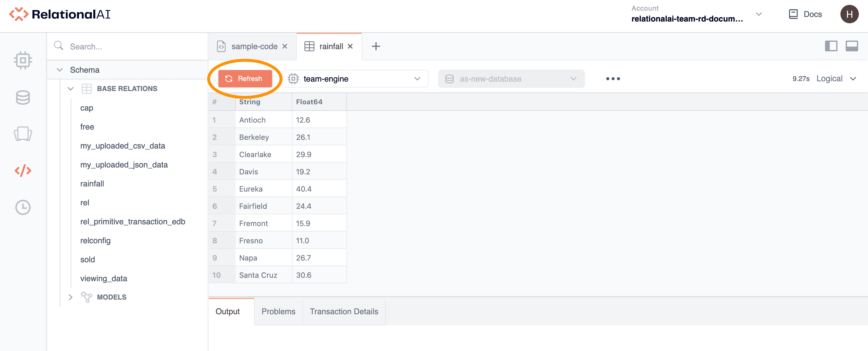Image resolution: width=868 pixels, height=351 pixels.
Task: Add a new tab with plus icon
Action: click(x=376, y=46)
